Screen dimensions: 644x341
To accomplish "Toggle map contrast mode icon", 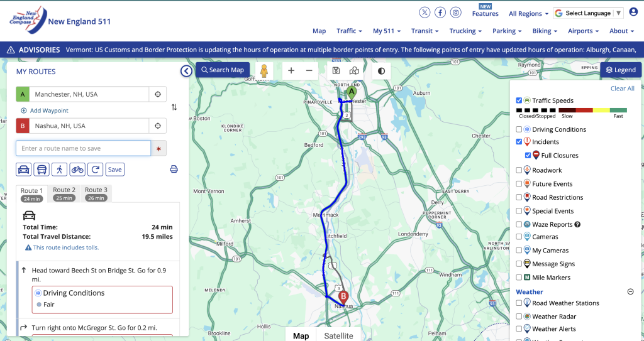I will click(x=381, y=70).
